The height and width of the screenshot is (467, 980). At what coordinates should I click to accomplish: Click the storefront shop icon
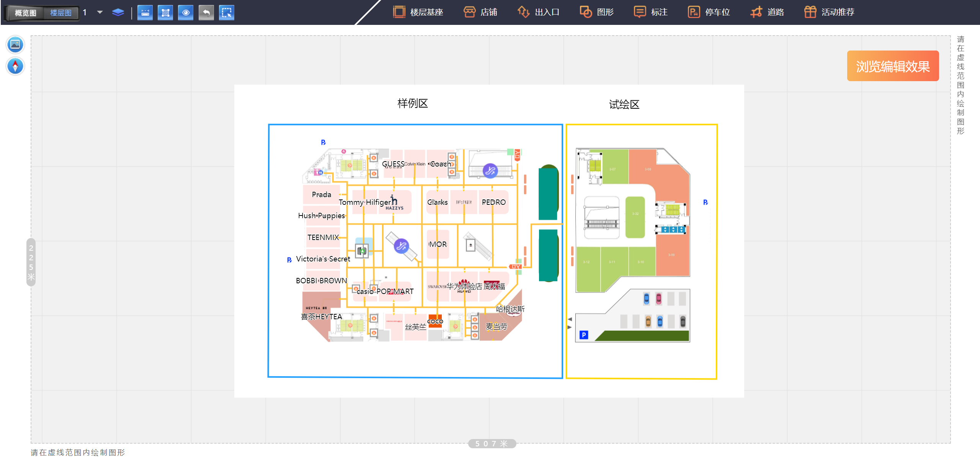click(x=469, y=12)
